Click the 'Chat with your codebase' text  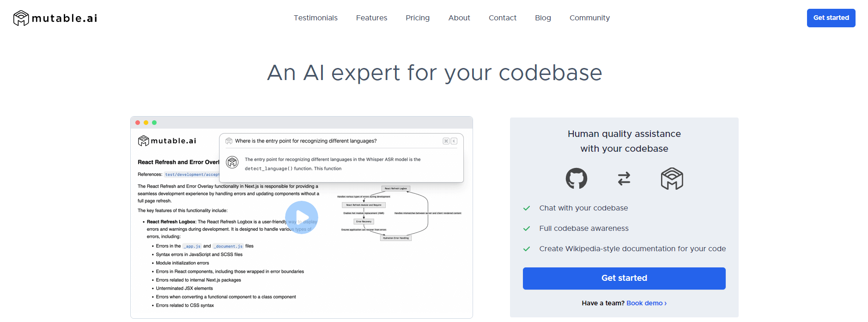(583, 208)
